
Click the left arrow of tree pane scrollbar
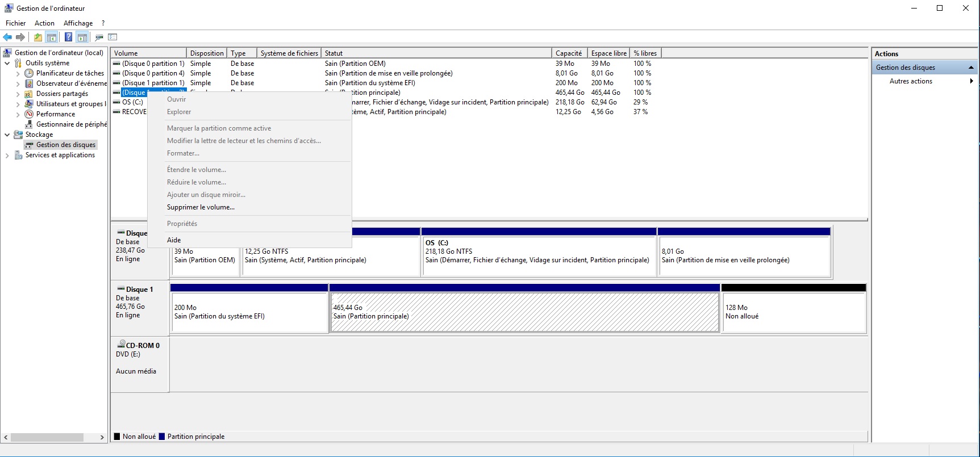(6, 437)
